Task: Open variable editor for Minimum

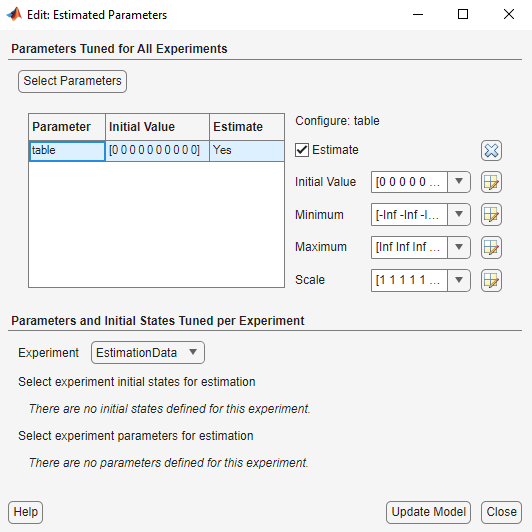Action: [491, 214]
